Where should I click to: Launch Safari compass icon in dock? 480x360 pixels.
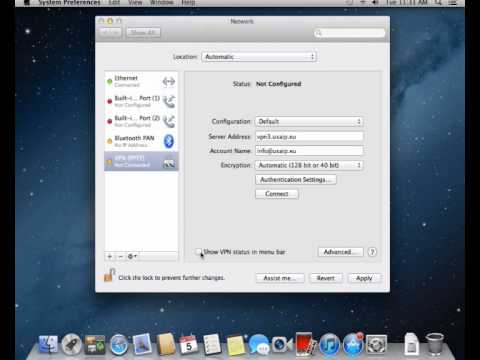pyautogui.click(x=119, y=345)
